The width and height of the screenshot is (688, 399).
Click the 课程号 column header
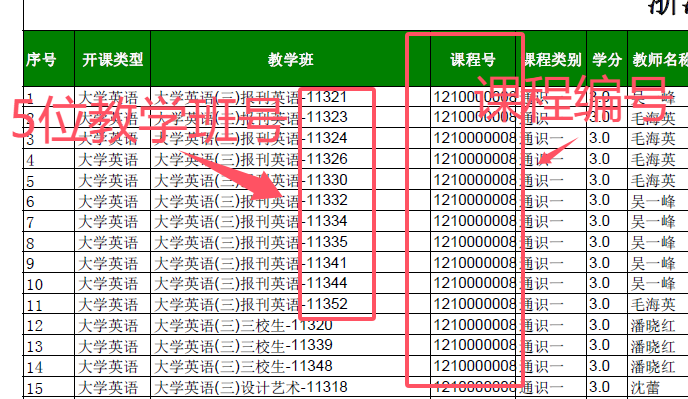(x=473, y=59)
